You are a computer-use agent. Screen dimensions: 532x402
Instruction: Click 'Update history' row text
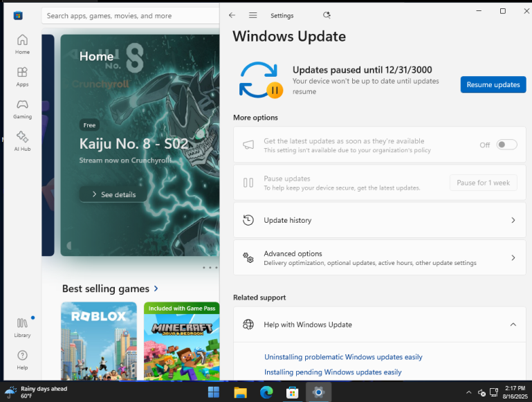coord(287,220)
